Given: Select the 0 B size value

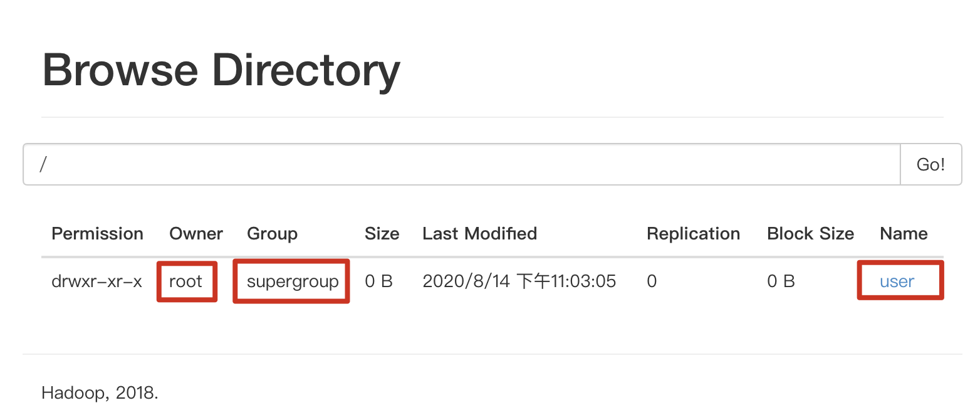Looking at the screenshot, I should pos(378,281).
